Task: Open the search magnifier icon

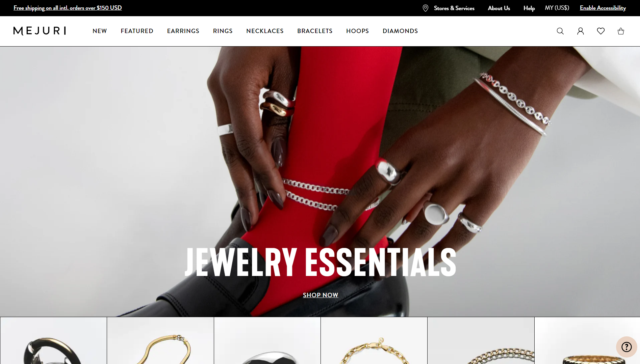Action: pyautogui.click(x=560, y=31)
